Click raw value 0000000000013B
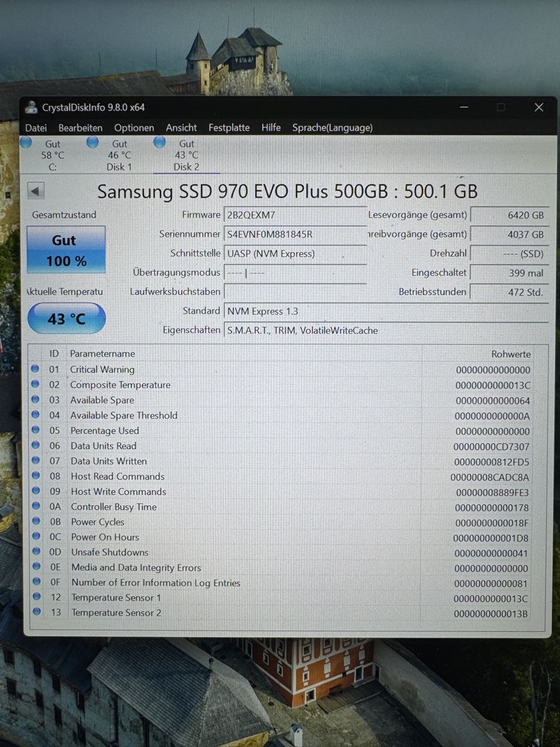This screenshot has height=747, width=560. coord(491,614)
